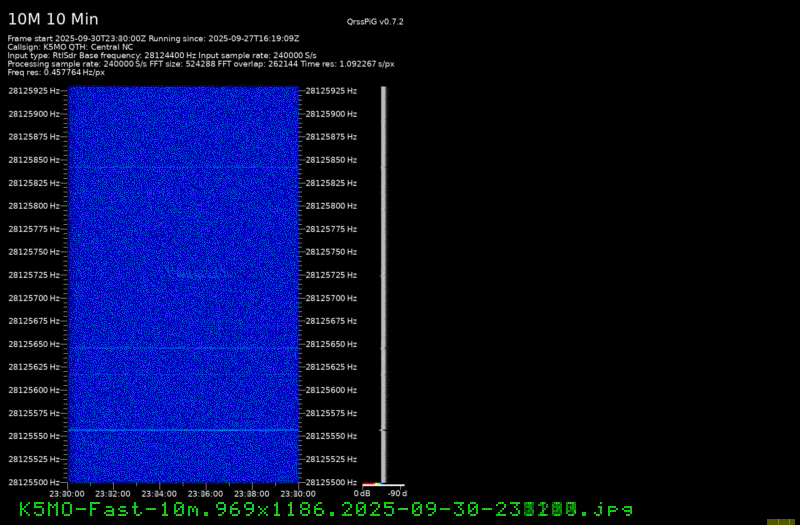
Task: Click the yellow box in the bottom-right corner
Action: click(779, 521)
